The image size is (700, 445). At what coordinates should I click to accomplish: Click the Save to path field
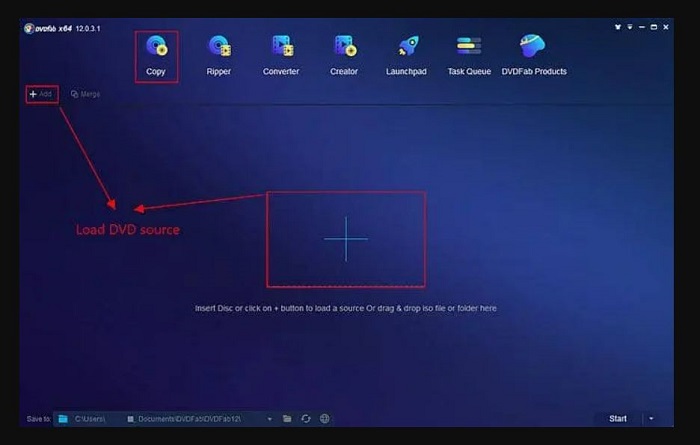pos(164,419)
